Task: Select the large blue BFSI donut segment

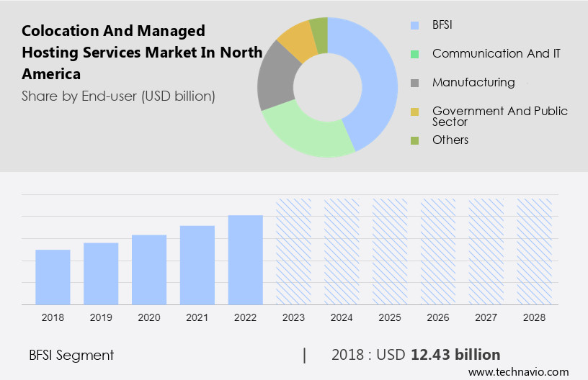Action: click(376, 79)
